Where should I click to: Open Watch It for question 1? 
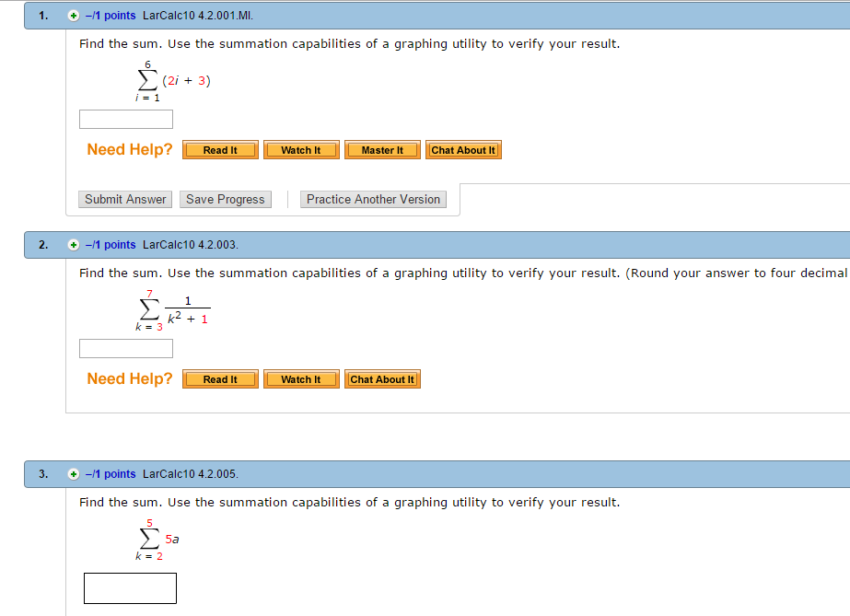click(x=301, y=150)
